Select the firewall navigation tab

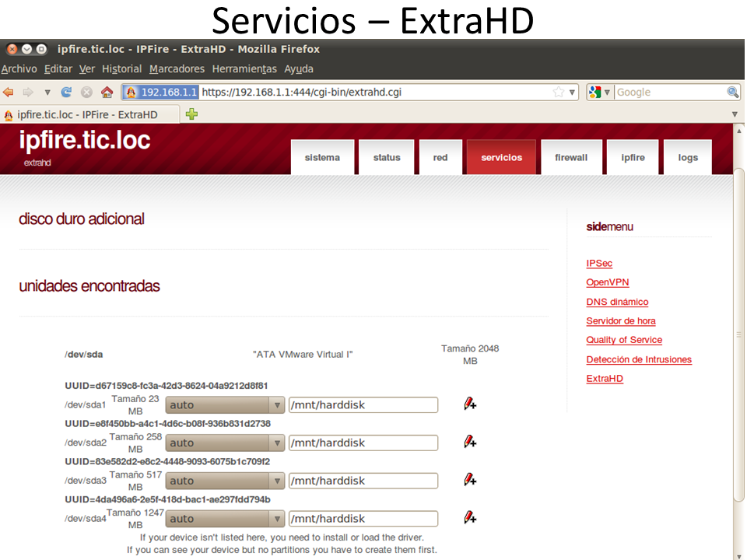[571, 157]
